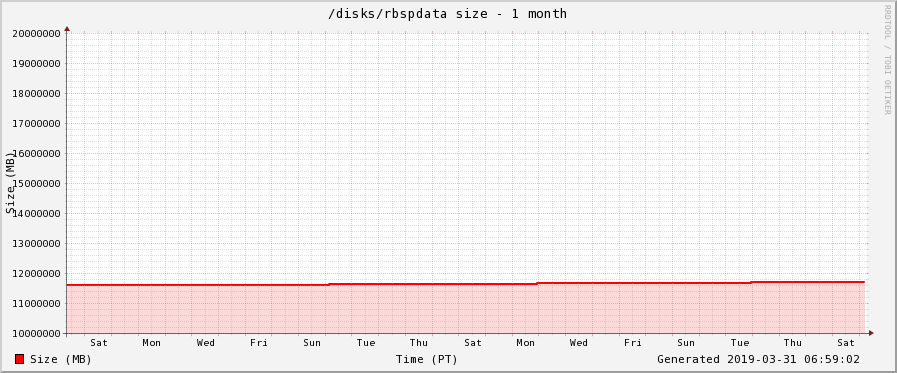Click the last 'Thu' x-axis label
The height and width of the screenshot is (373, 897).
792,343
